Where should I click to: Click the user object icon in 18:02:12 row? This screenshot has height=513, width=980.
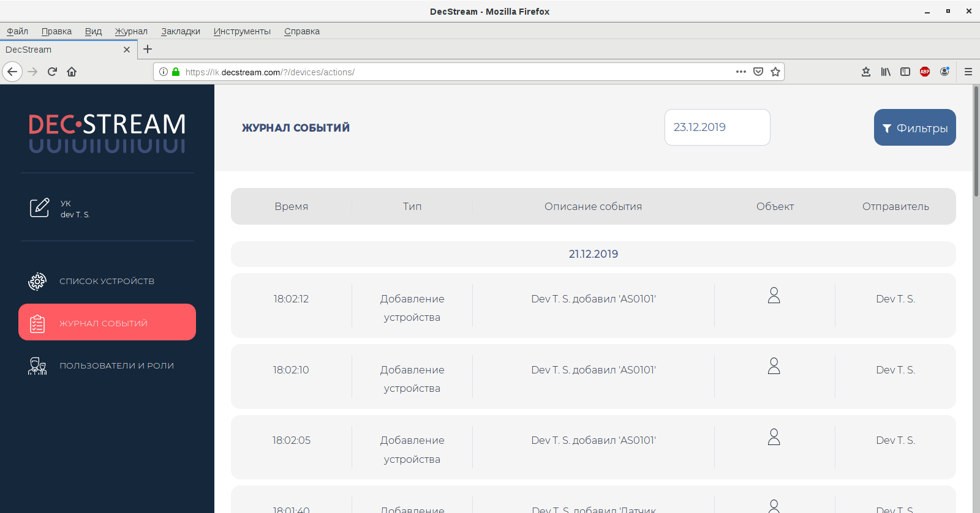coord(774,295)
